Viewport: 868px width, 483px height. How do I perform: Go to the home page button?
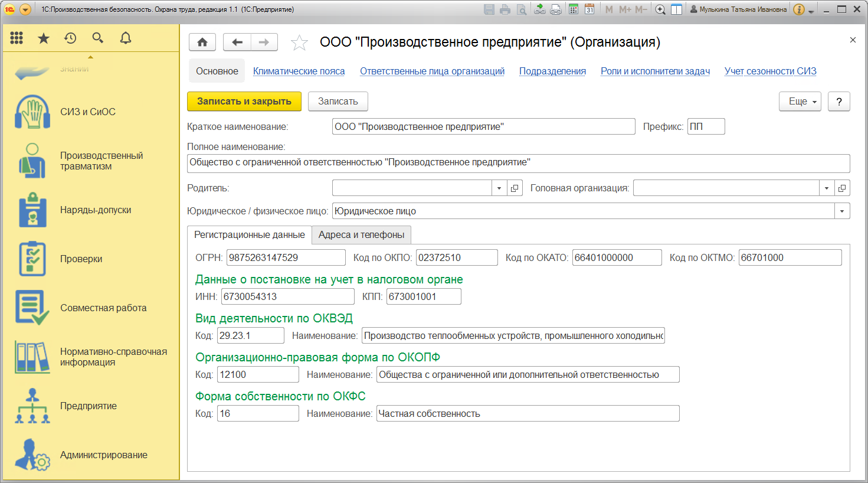click(202, 42)
